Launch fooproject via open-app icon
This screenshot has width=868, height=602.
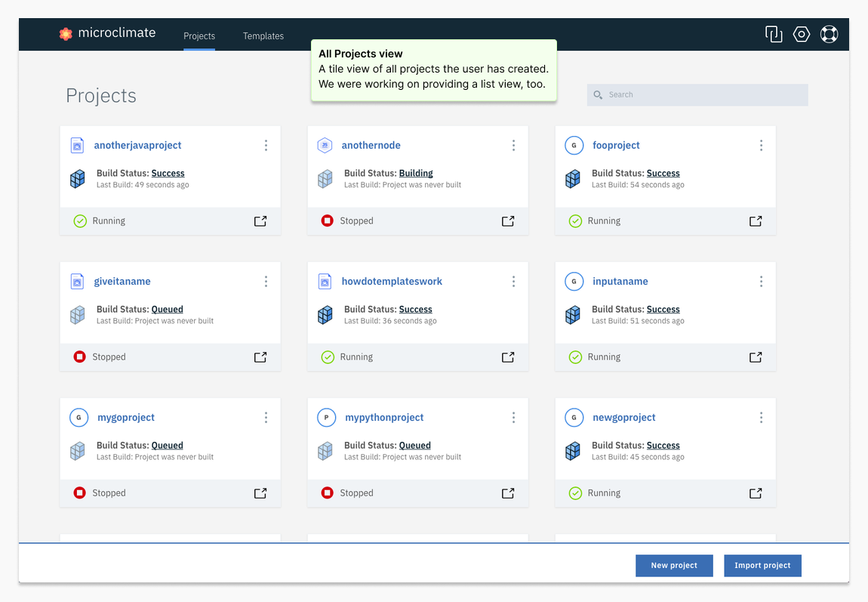coord(756,221)
